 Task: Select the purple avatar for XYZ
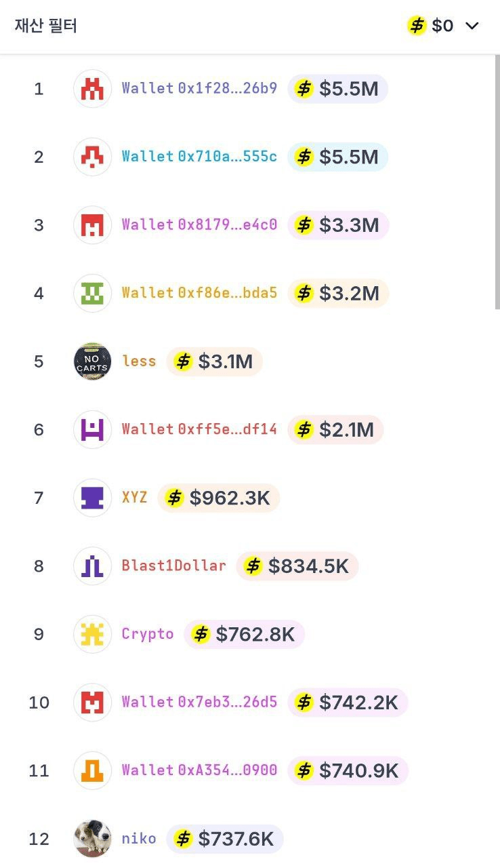pyautogui.click(x=92, y=498)
